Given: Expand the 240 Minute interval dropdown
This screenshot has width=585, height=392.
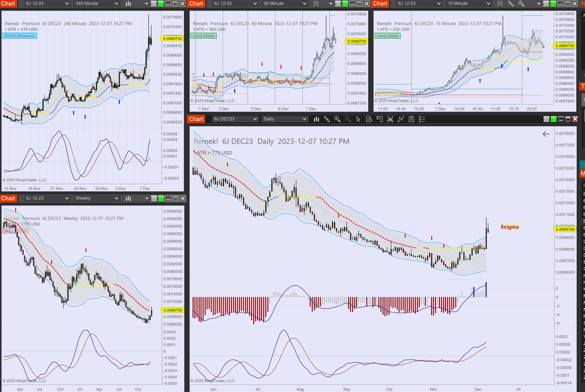Looking at the screenshot, I should click(97, 4).
